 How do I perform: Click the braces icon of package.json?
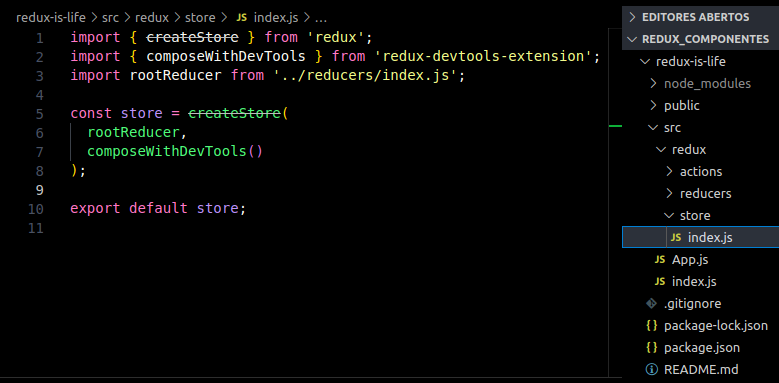[651, 347]
